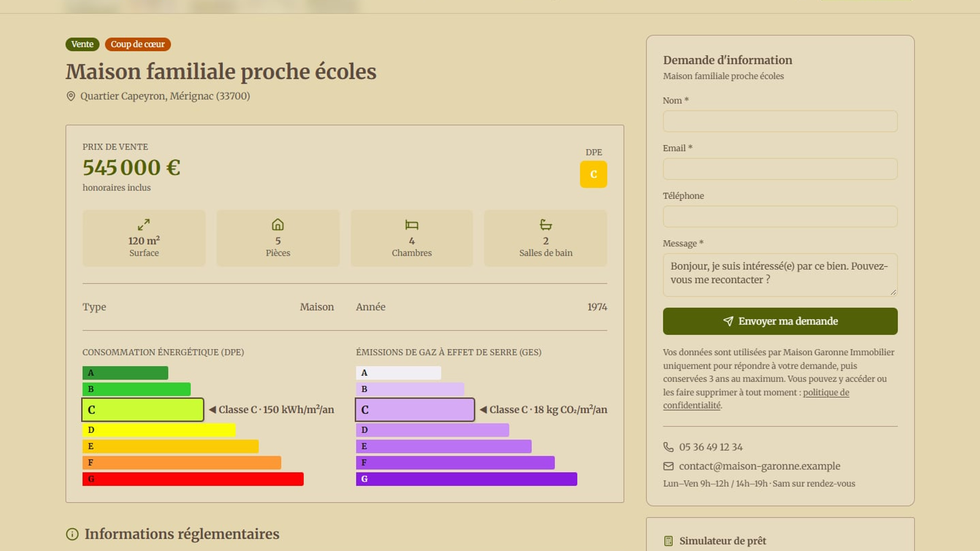Click the highlighted GES class C bar
Image resolution: width=980 pixels, height=551 pixels.
(415, 410)
